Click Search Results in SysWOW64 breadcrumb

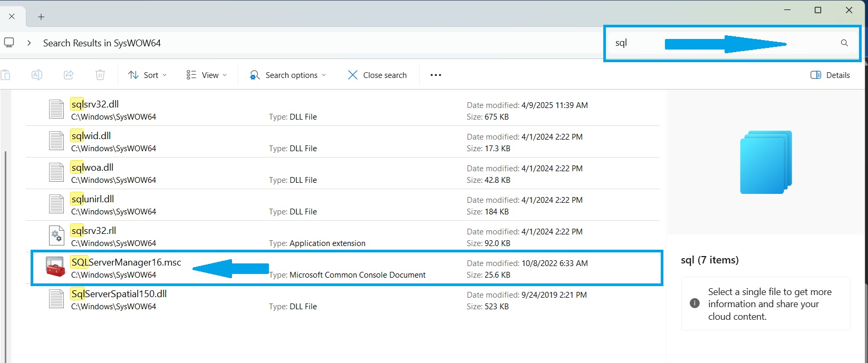102,43
